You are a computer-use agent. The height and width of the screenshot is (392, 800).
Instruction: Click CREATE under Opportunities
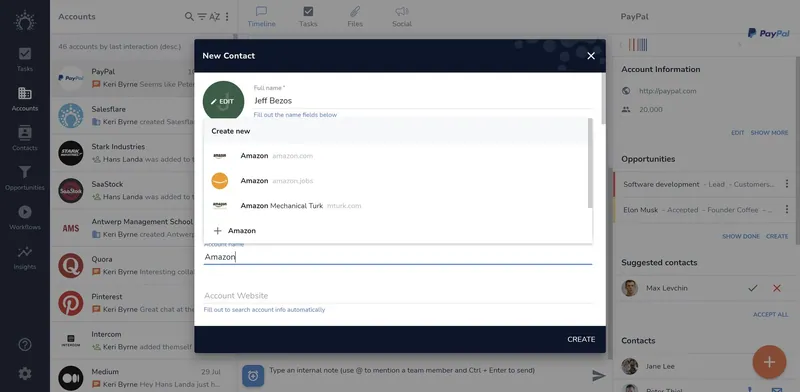[x=777, y=236]
